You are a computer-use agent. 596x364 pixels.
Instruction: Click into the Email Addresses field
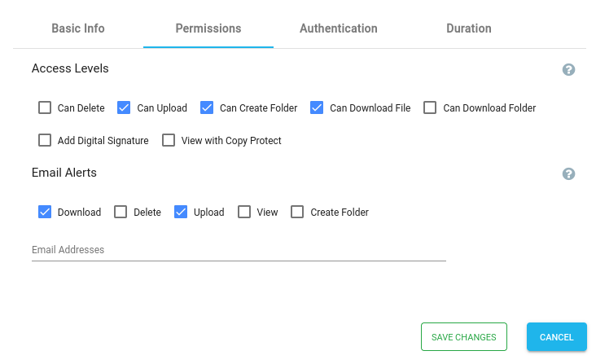coord(238,250)
